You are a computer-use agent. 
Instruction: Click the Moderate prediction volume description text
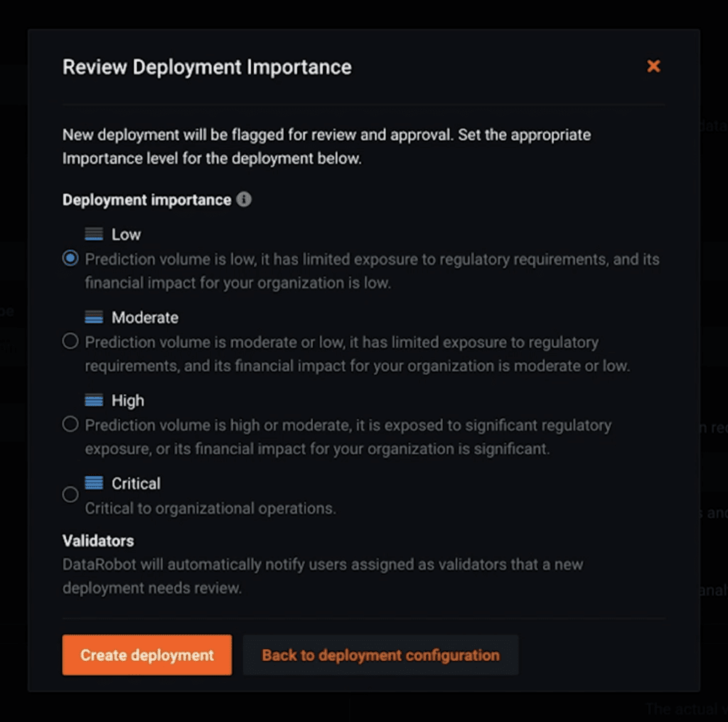[357, 354]
